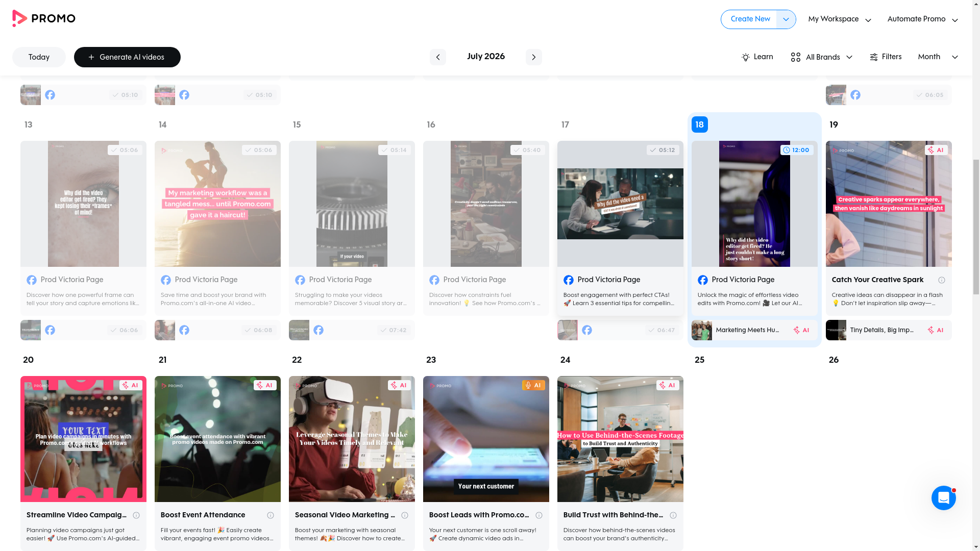980x551 pixels.
Task: Go to next month arrow
Action: pyautogui.click(x=533, y=57)
